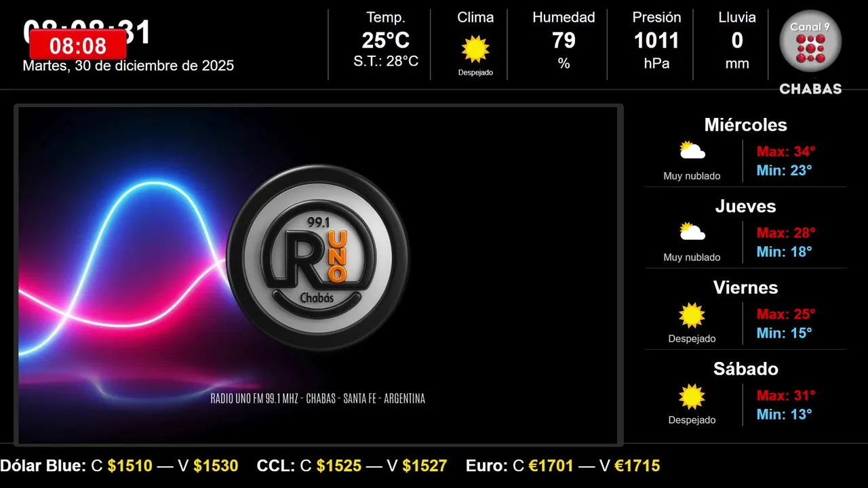Image resolution: width=868 pixels, height=488 pixels.
Task: Click Euro buy price €1701
Action: coord(551,466)
